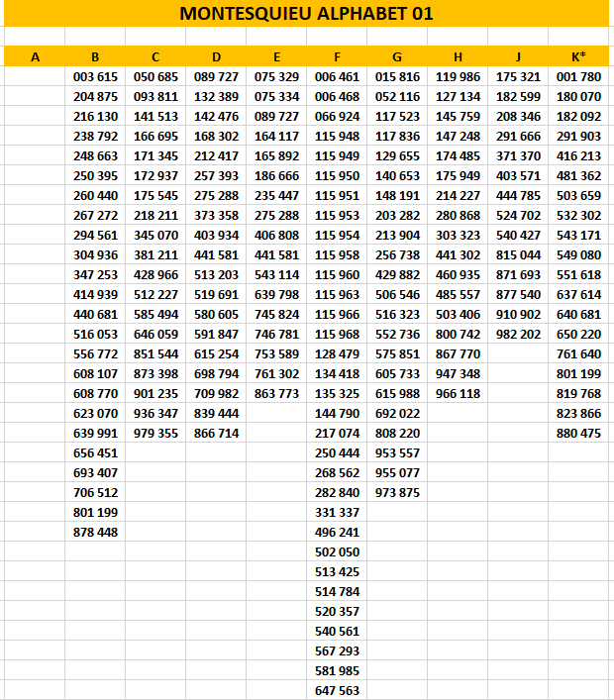Click cell 175 321 in column J
Screen dimensions: 614x700
click(518, 76)
